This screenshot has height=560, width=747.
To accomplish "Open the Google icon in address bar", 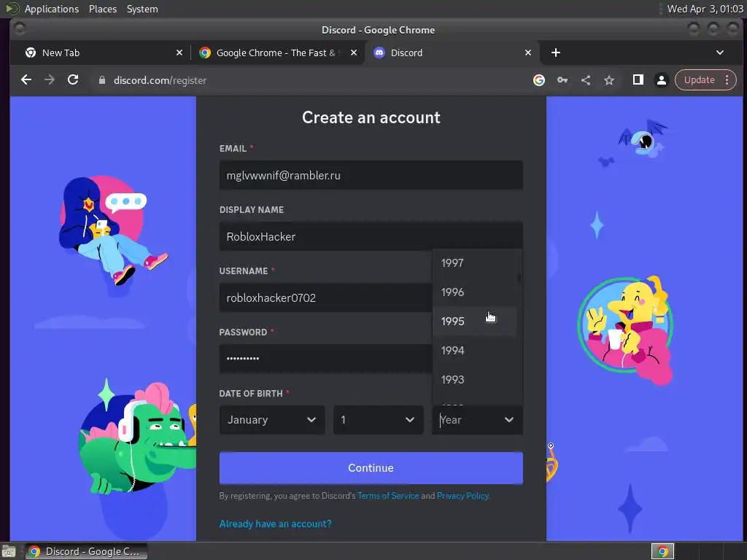I will 539,80.
